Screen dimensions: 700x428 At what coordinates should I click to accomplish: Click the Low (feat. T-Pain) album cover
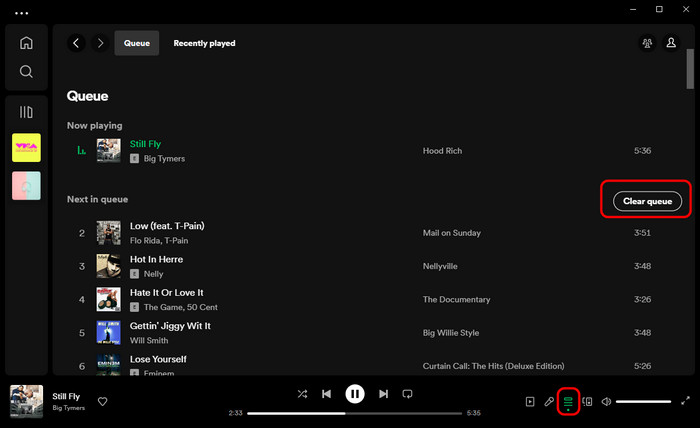pos(108,233)
